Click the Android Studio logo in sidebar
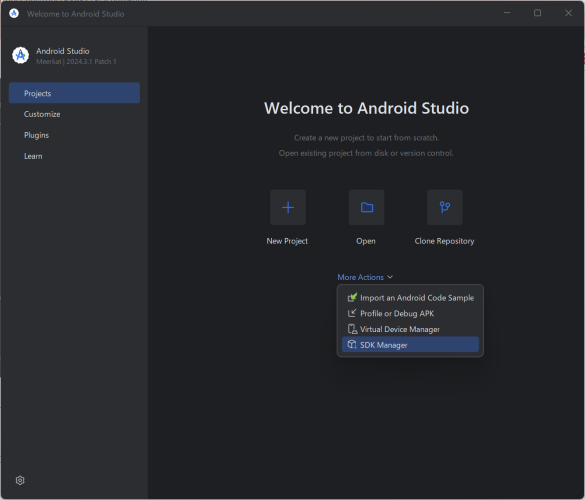This screenshot has width=585, height=500. (x=20, y=55)
